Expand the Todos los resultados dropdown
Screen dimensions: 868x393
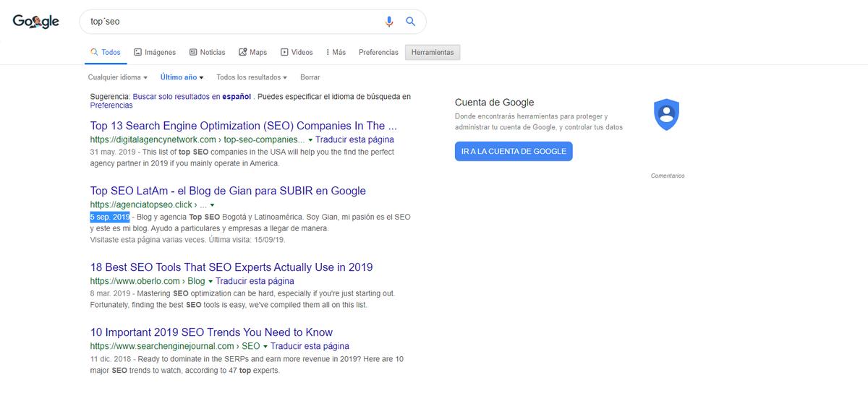(x=252, y=77)
